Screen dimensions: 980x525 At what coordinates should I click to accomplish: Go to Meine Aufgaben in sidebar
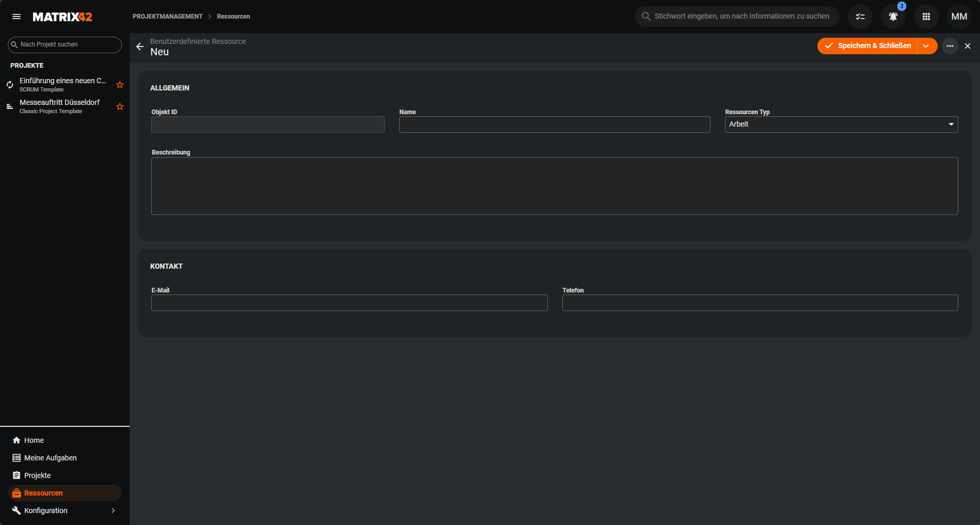pyautogui.click(x=50, y=458)
